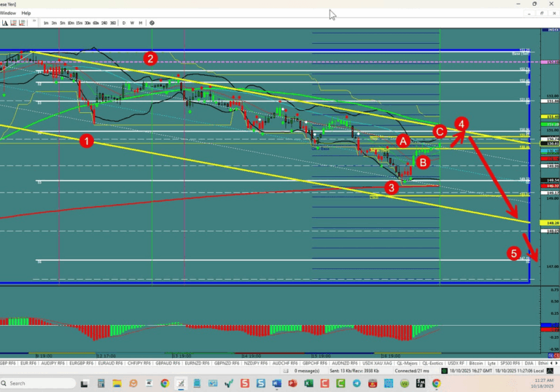Click the pink 153.00 price label on axis
This screenshot has width=560, height=392.
pos(550,62)
